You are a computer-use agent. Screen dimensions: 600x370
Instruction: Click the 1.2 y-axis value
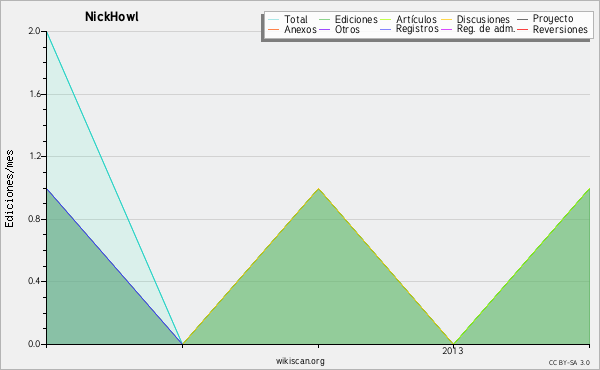34,156
